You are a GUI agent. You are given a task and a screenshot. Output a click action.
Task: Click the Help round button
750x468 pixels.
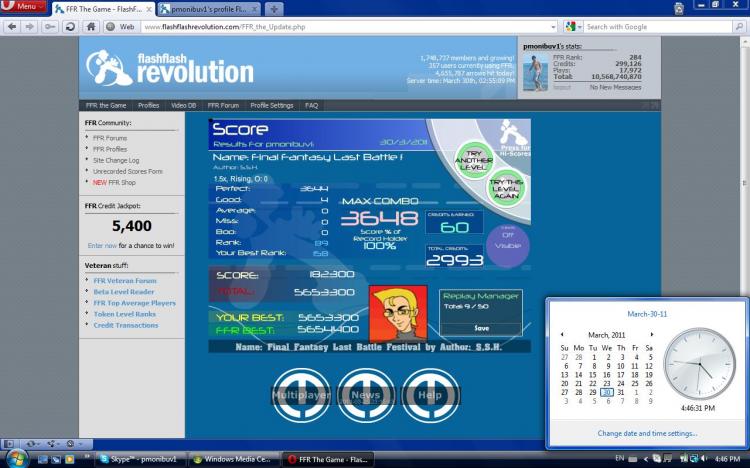click(x=430, y=395)
